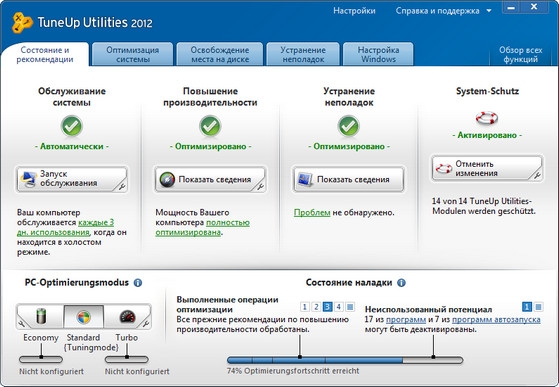Switch to Устранение неполадок tab
Screen dimensions: 559x387
(303, 55)
